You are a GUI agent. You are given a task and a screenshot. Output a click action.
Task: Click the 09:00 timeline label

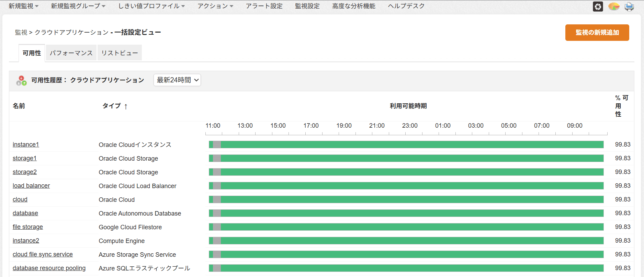coord(575,126)
